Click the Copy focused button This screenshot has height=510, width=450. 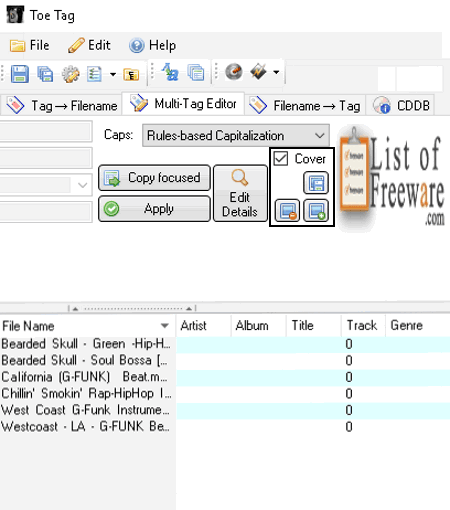coord(154,178)
